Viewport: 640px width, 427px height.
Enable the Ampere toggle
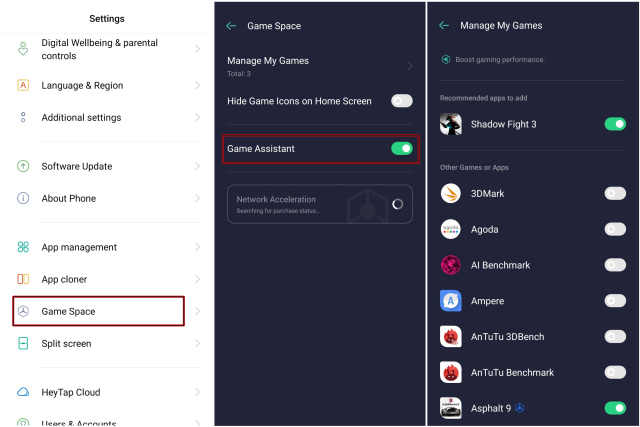coord(615,301)
